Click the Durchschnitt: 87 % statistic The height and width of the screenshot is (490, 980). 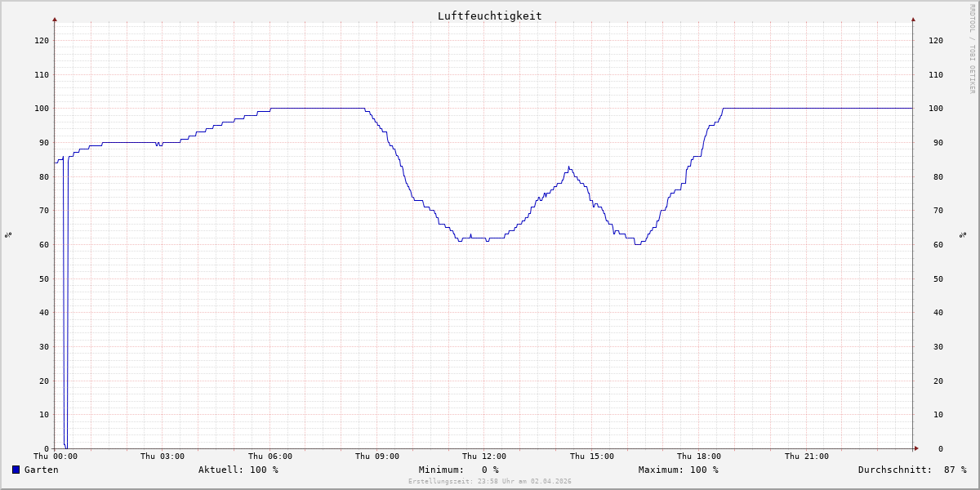[x=911, y=470]
